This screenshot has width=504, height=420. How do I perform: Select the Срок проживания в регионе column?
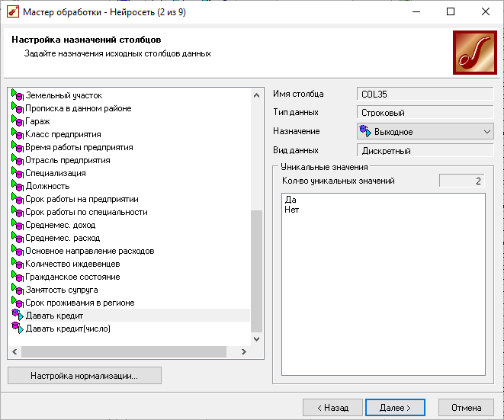click(80, 303)
